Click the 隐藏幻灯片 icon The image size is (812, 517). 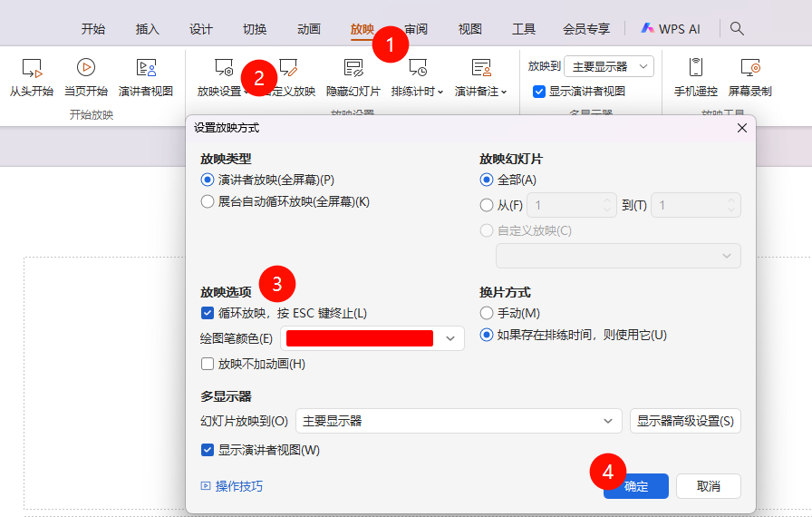click(x=353, y=68)
